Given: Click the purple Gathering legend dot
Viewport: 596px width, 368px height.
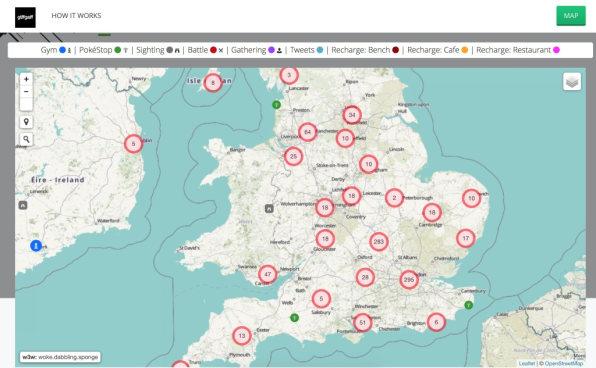Looking at the screenshot, I should 271,50.
